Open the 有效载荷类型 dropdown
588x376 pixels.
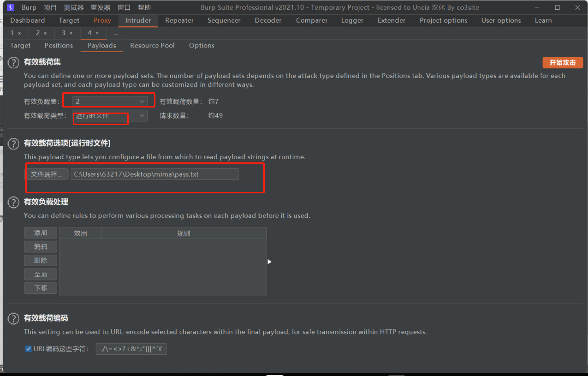click(x=110, y=115)
